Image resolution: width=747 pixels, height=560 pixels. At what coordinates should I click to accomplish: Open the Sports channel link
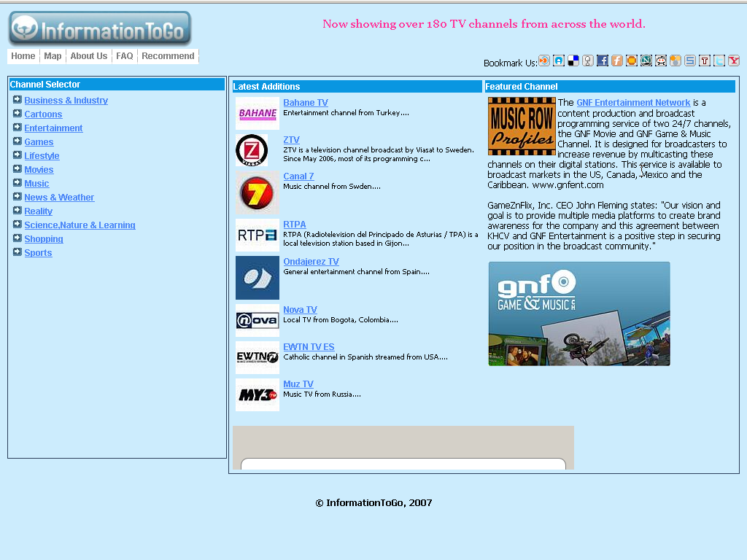(38, 252)
